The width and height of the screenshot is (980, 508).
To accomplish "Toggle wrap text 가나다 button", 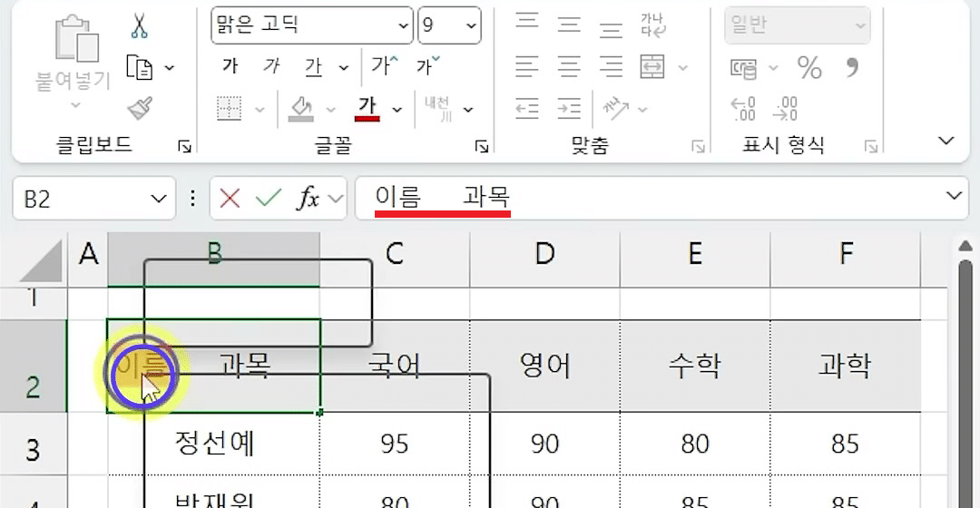I will click(653, 25).
